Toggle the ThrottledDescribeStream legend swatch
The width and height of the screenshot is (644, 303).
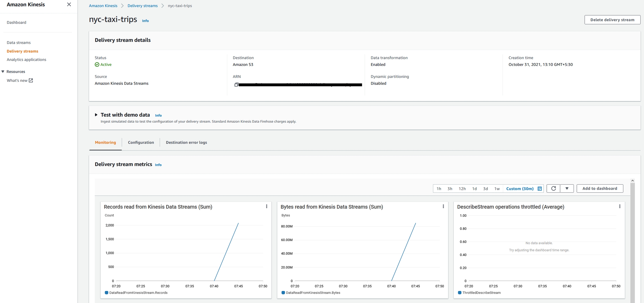[x=460, y=293]
